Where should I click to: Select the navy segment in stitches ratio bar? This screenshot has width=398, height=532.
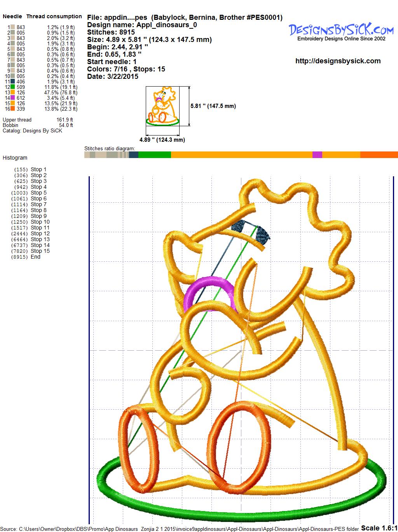[133, 155]
